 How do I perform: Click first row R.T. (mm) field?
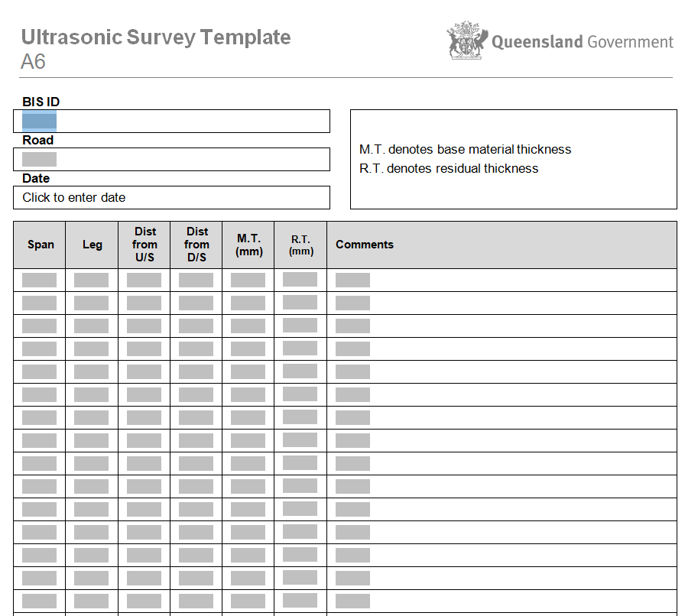point(300,280)
